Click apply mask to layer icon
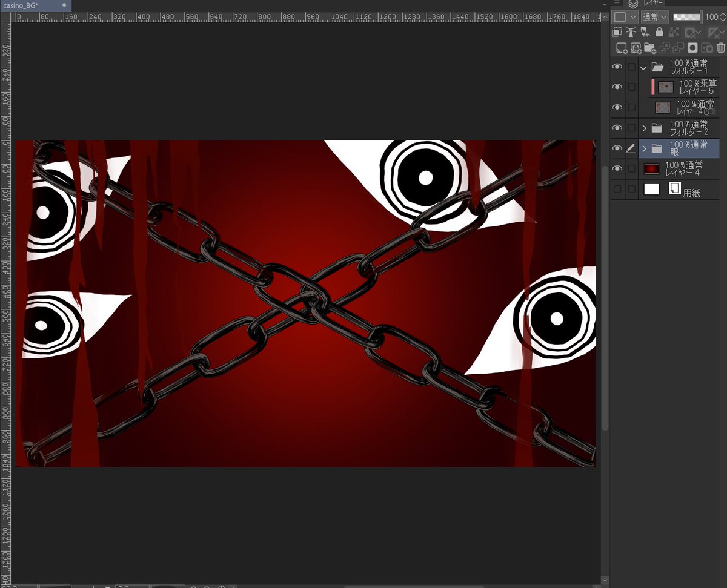This screenshot has width=727, height=588. point(707,48)
